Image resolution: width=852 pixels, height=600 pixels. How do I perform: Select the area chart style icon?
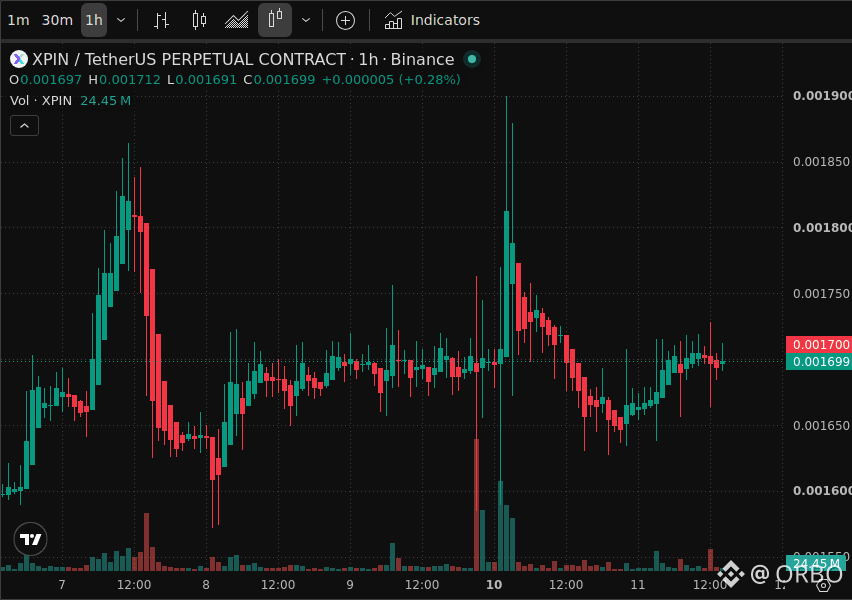(x=237, y=20)
